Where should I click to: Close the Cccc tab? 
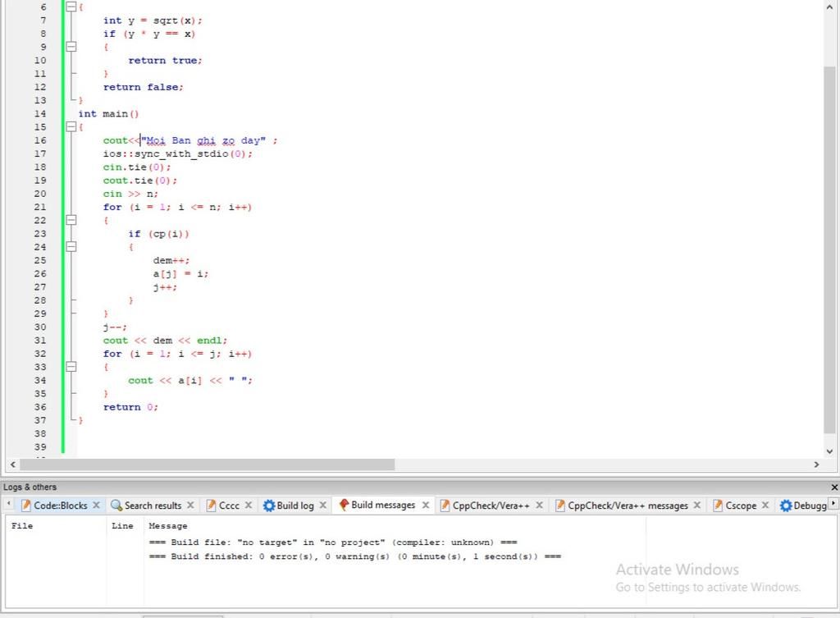(249, 506)
